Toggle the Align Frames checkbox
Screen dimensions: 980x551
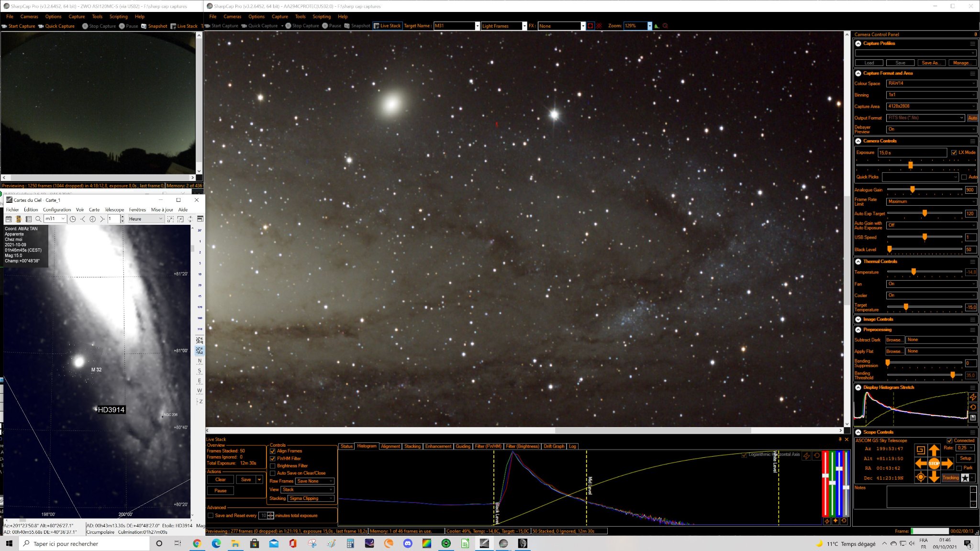tap(273, 451)
